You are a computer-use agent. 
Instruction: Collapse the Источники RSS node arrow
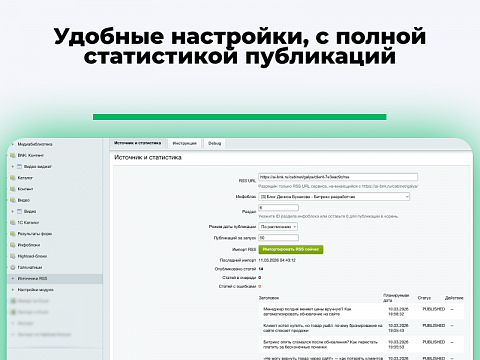pyautogui.click(x=13, y=278)
